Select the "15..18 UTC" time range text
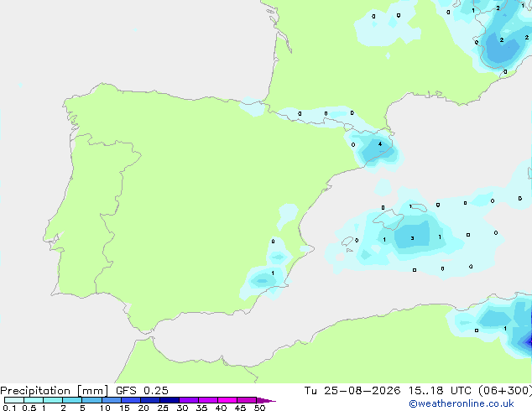Screen dimensions: 532x411 point(440,391)
